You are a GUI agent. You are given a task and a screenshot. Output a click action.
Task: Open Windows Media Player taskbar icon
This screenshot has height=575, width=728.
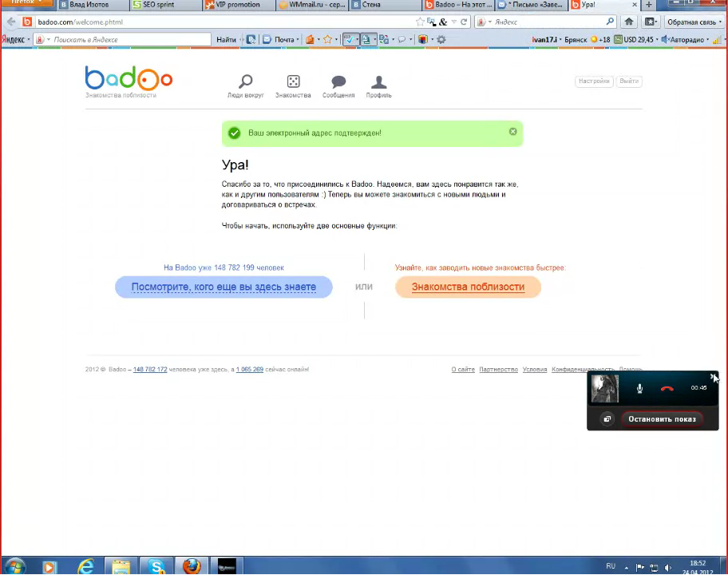49,567
